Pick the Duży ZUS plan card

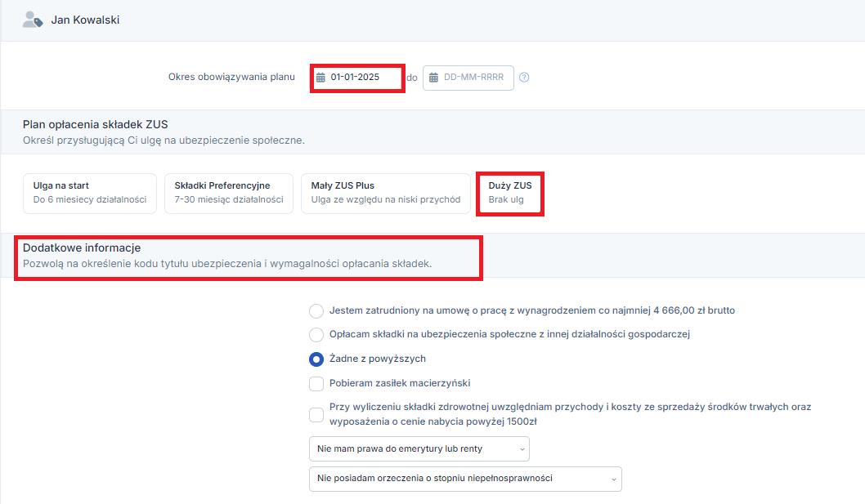pyautogui.click(x=509, y=193)
